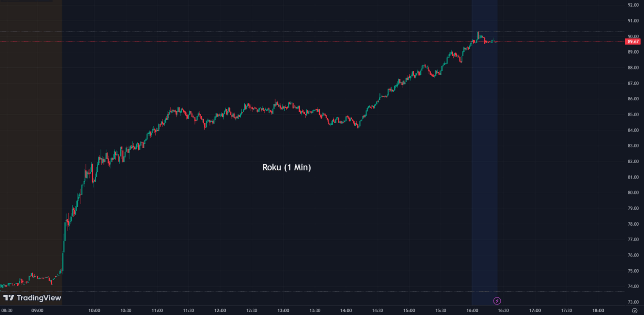Click the 73.00 price scale label

click(633, 302)
